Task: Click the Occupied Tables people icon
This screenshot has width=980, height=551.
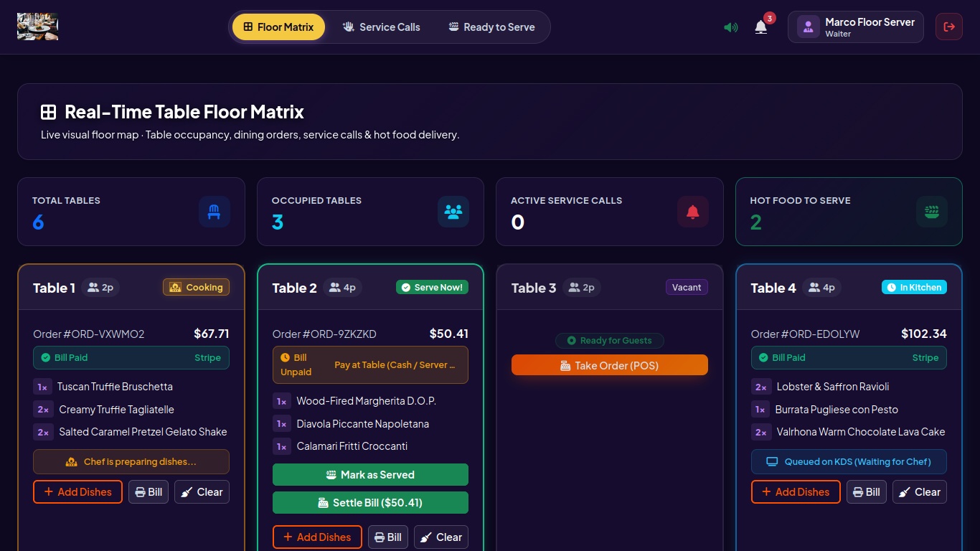Action: pos(453,212)
